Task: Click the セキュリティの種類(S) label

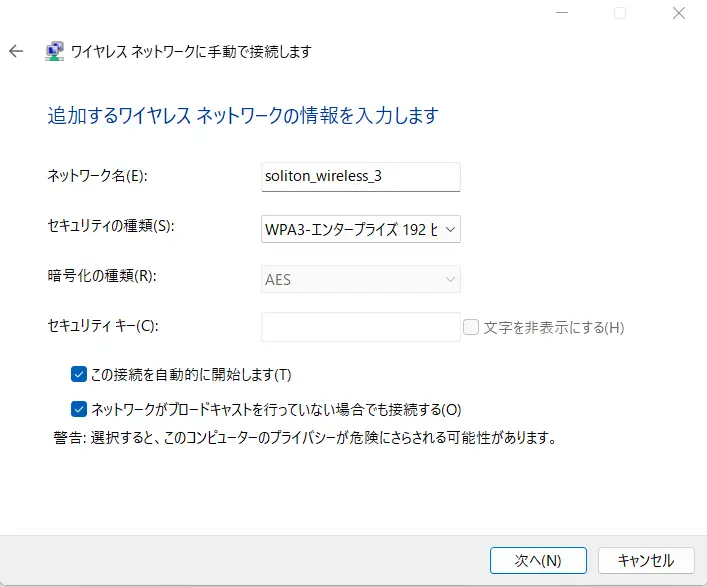Action: coord(111,225)
